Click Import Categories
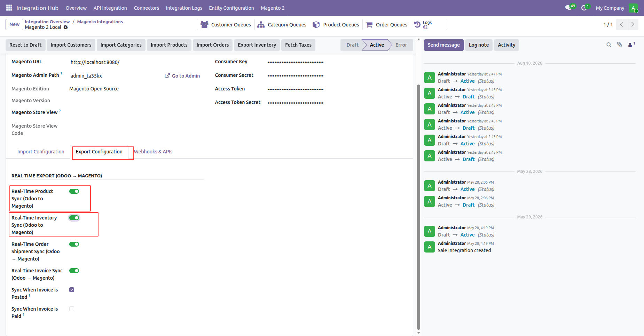The image size is (644, 336). point(121,45)
